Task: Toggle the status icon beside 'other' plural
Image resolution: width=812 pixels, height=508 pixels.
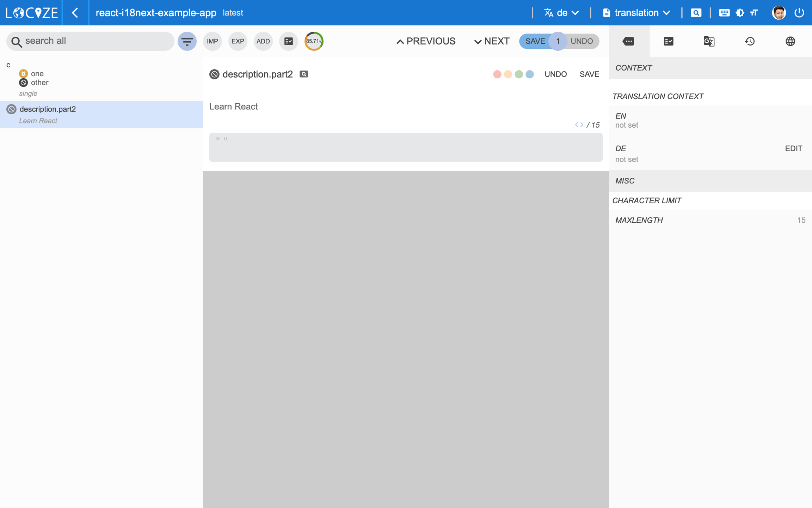Action: tap(23, 83)
